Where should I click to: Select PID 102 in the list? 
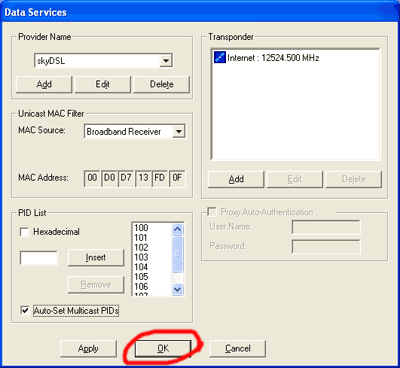[x=141, y=247]
